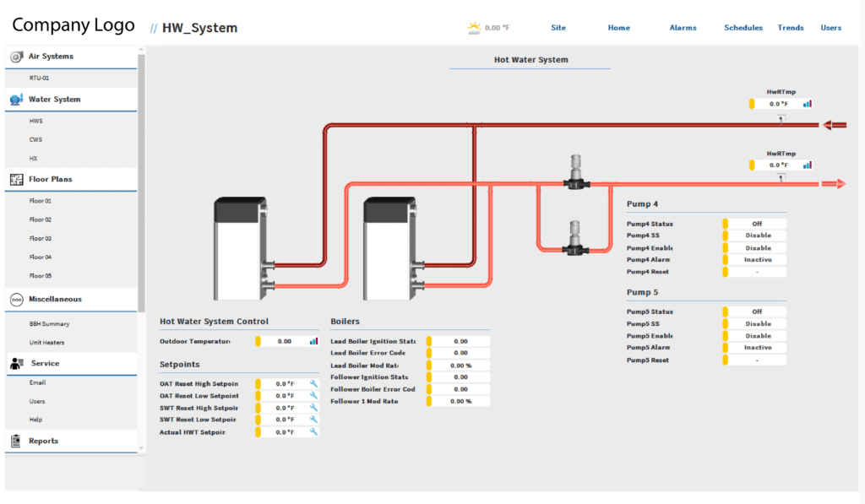Screen dimensions: 865x504
Task: Click the outdoor 0.00 °F reading in header
Action: click(x=497, y=28)
